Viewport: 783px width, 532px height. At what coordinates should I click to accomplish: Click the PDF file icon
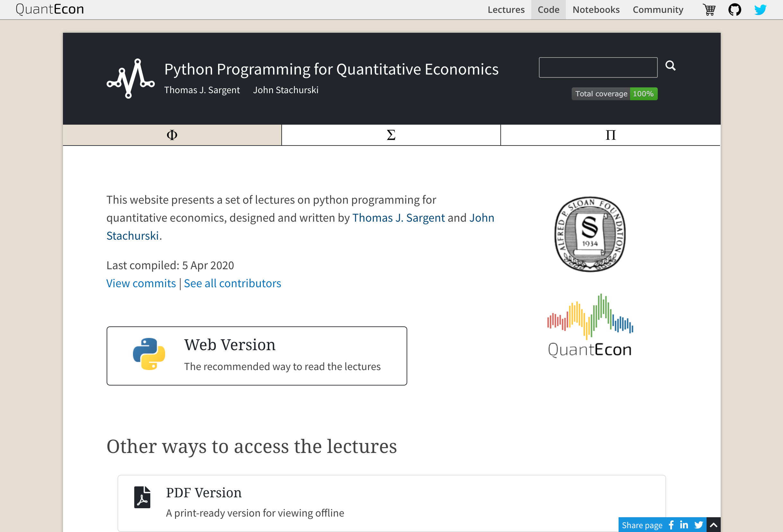point(142,497)
